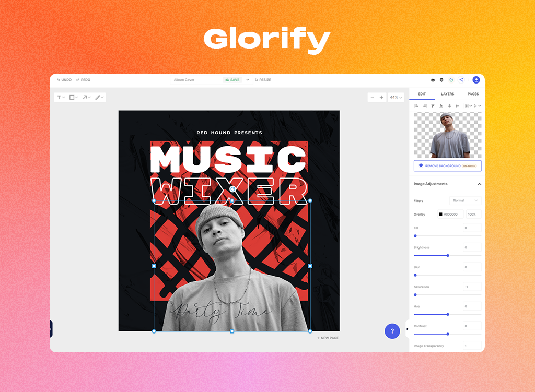Click the Contrast value field
This screenshot has height=392, width=535.
point(472,326)
